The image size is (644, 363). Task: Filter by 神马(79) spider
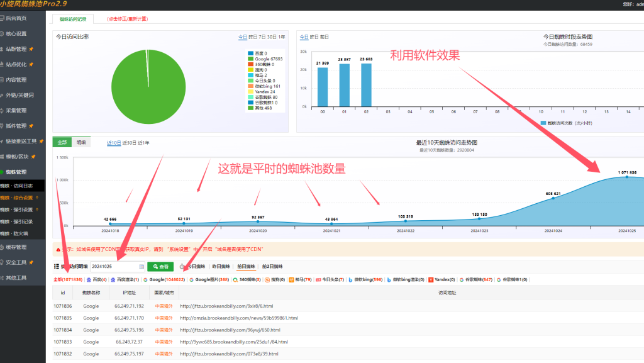[x=300, y=279]
